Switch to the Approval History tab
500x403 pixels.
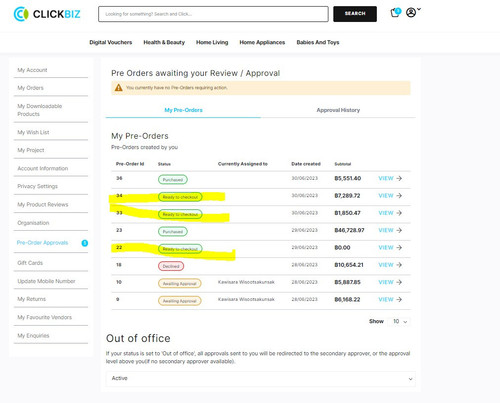(338, 110)
